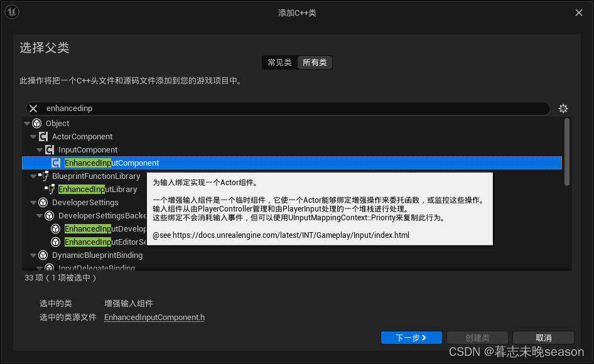Switch to the 常见类 tab
Screen dimensions: 594x364
(279, 63)
